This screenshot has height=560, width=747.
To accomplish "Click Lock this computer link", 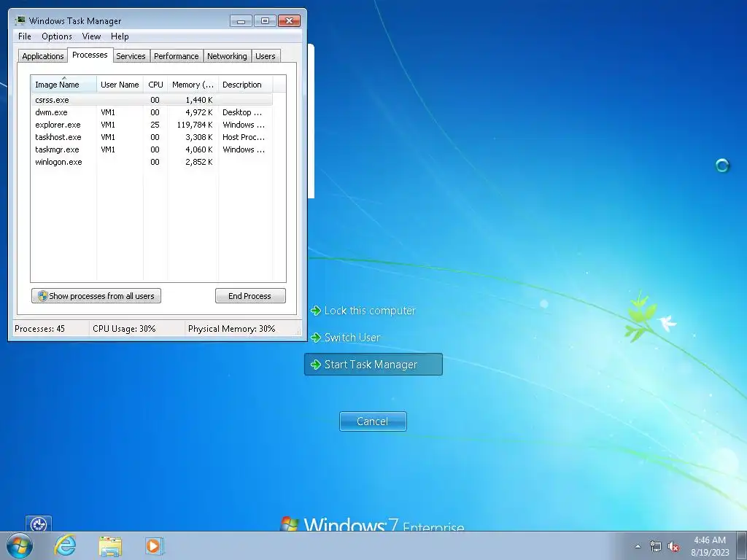I will coord(370,311).
